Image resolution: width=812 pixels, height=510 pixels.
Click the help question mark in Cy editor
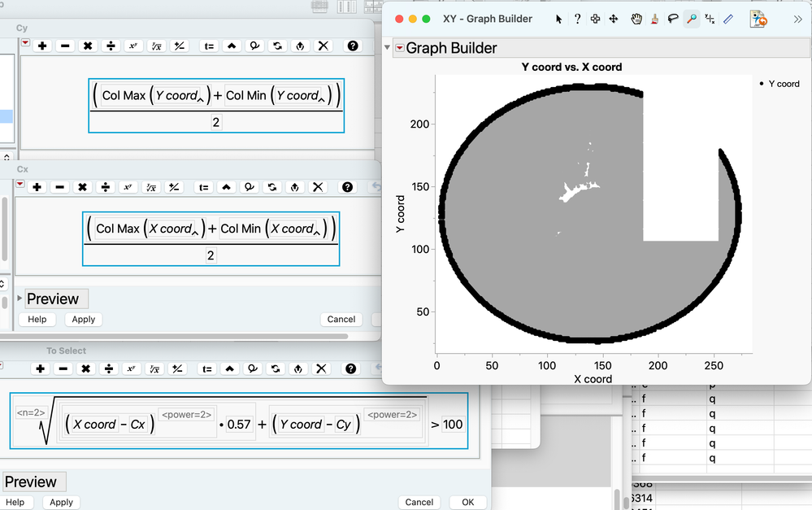353,46
